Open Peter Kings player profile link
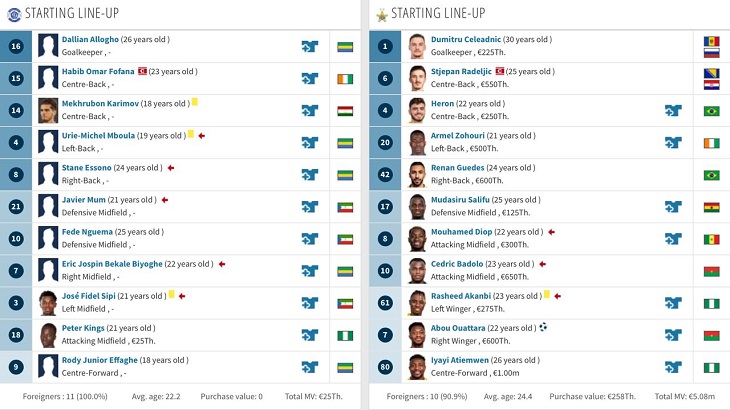Viewport: 730px width, 410px height. (83, 328)
